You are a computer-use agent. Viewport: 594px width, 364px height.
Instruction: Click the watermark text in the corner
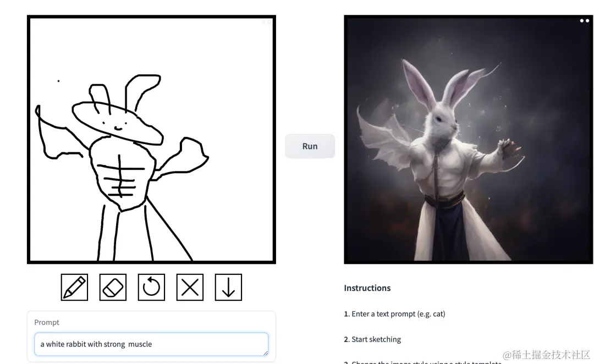pyautogui.click(x=546, y=355)
